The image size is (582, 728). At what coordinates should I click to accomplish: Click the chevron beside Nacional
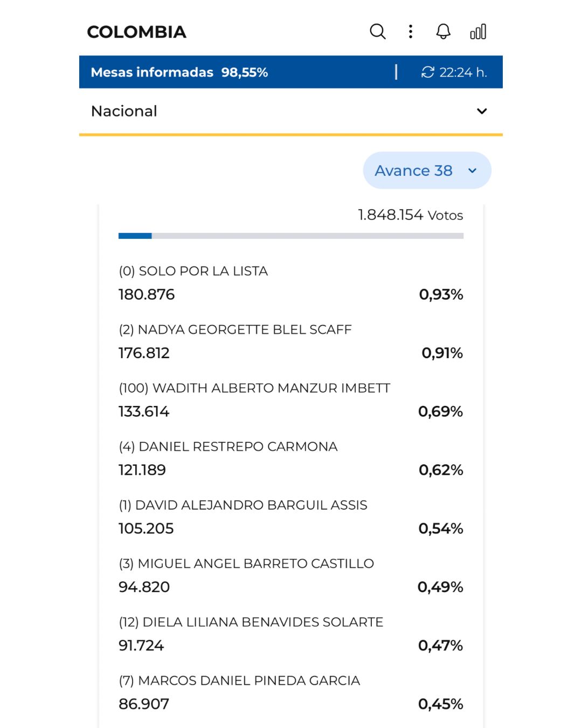[482, 111]
